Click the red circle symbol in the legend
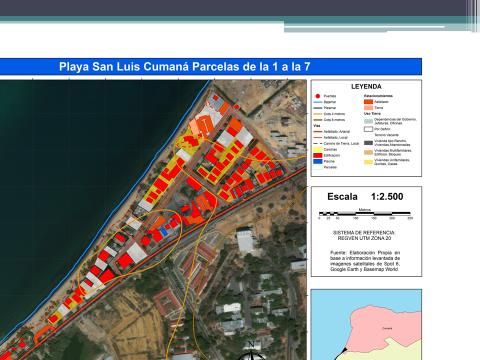The height and width of the screenshot is (360, 480). pyautogui.click(x=318, y=96)
